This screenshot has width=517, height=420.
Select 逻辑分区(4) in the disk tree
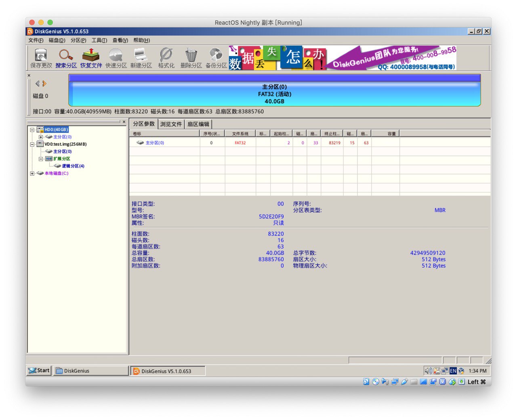73,166
